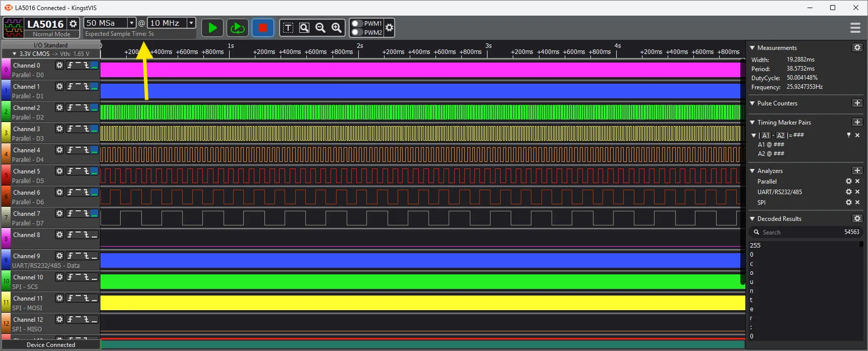Click the repeated sampling loop button
Image resolution: width=868 pixels, height=351 pixels.
[237, 28]
